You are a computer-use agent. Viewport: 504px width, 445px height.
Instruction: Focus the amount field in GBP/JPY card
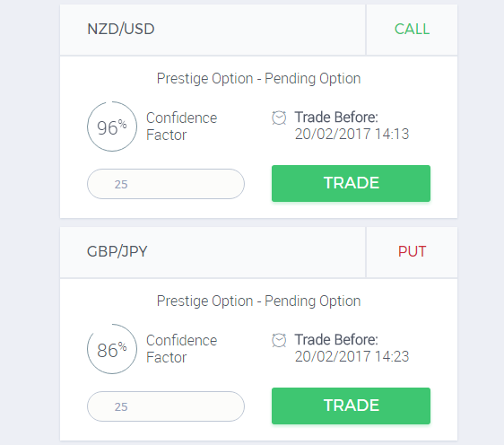[166, 406]
